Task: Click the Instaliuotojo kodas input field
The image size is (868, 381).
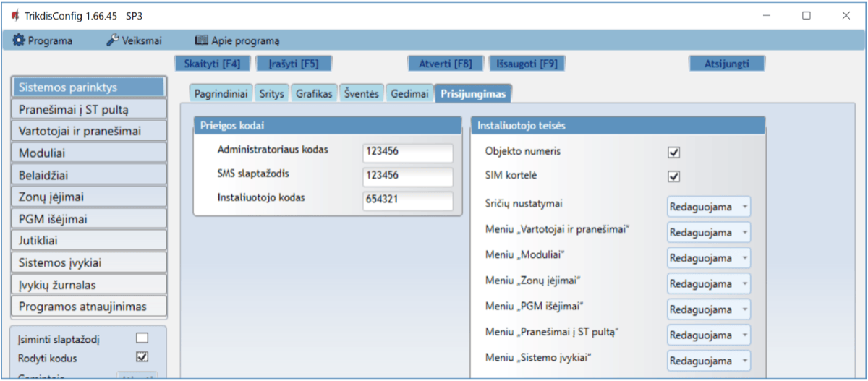Action: pyautogui.click(x=407, y=200)
